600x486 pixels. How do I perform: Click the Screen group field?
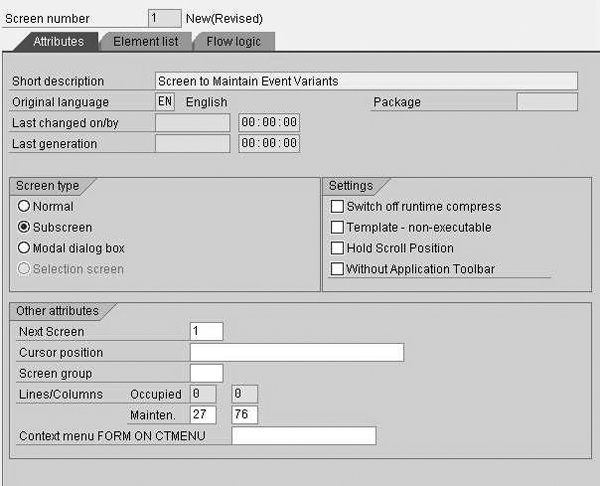coord(206,373)
